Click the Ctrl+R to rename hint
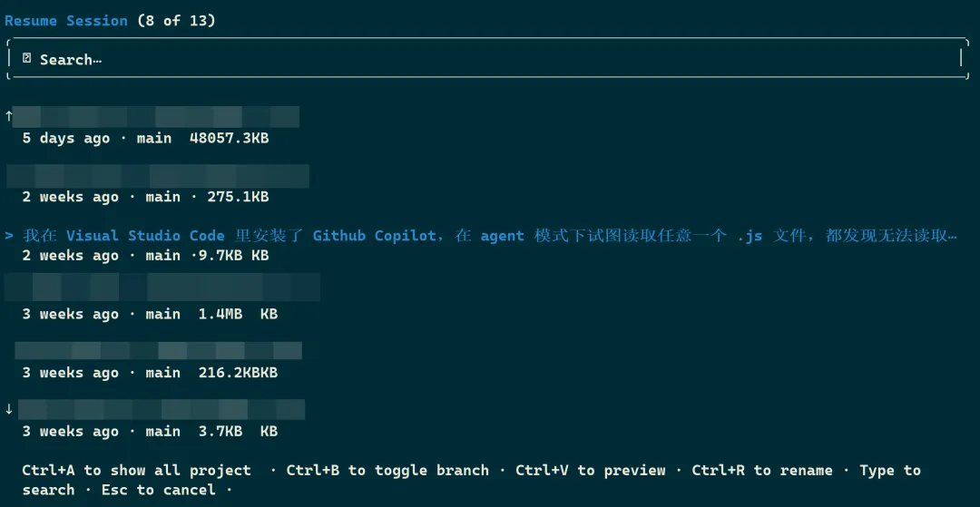 pyautogui.click(x=761, y=470)
